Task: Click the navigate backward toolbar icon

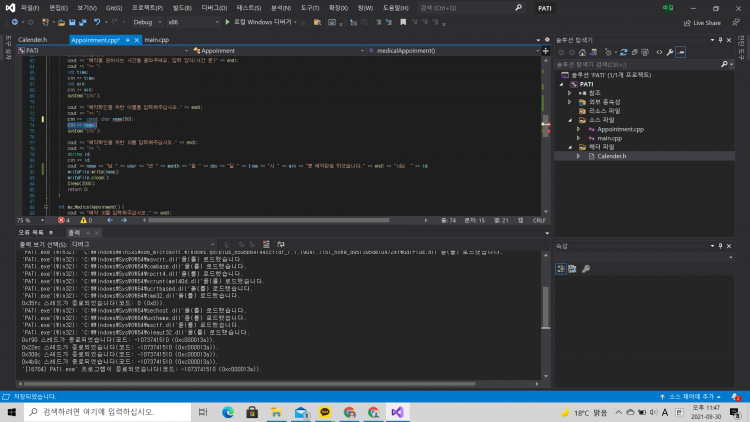Action: click(15, 22)
